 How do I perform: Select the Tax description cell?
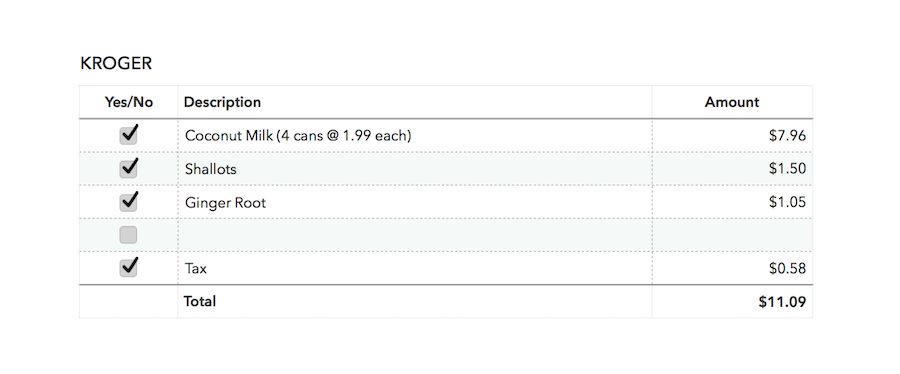pyautogui.click(x=415, y=268)
